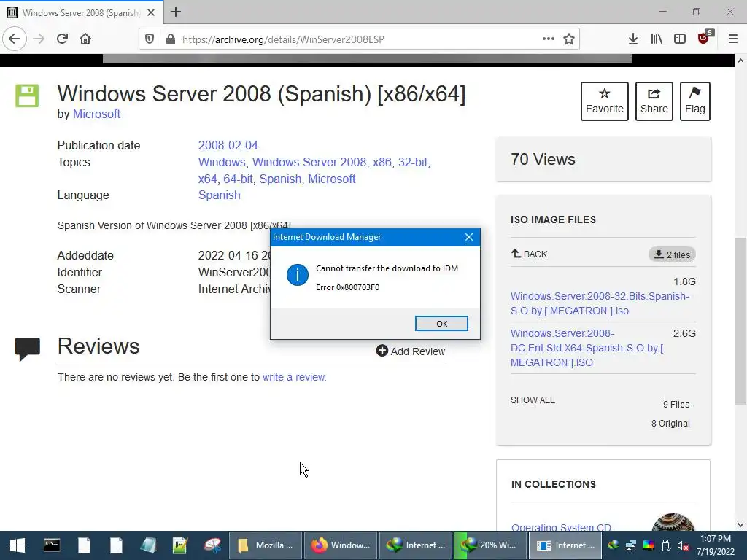The width and height of the screenshot is (747, 560).
Task: Click the IDM system tray icon
Action: pos(613,545)
